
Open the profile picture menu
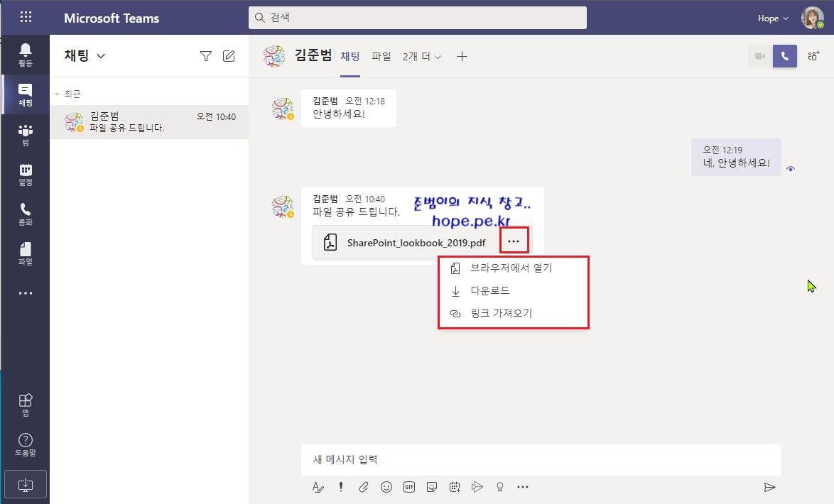coord(812,18)
